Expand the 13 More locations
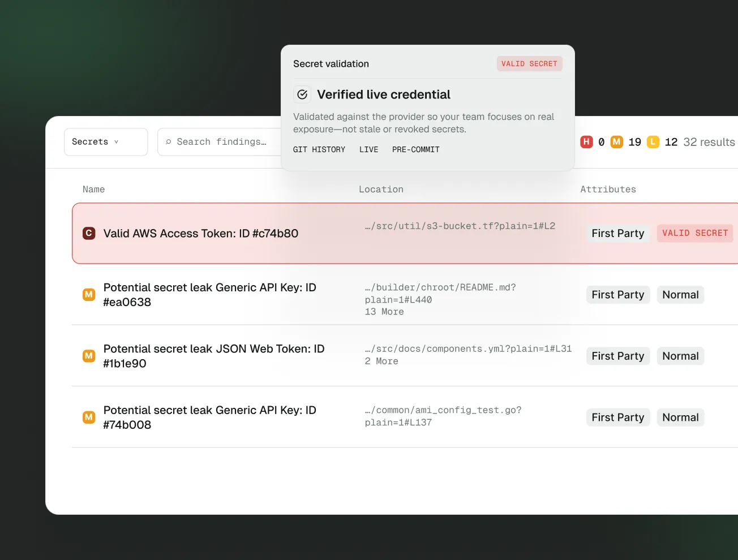738x560 pixels. tap(384, 312)
